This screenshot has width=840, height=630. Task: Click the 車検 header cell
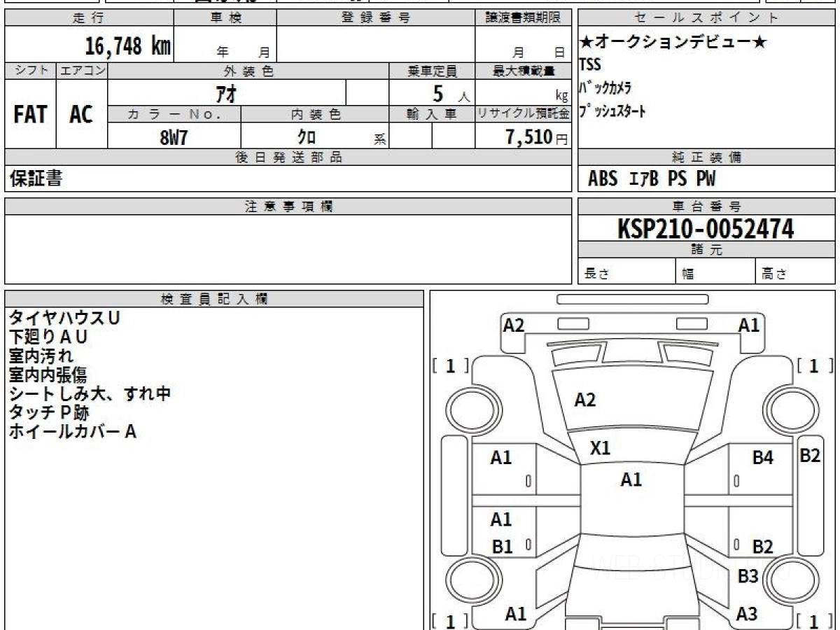click(x=225, y=18)
